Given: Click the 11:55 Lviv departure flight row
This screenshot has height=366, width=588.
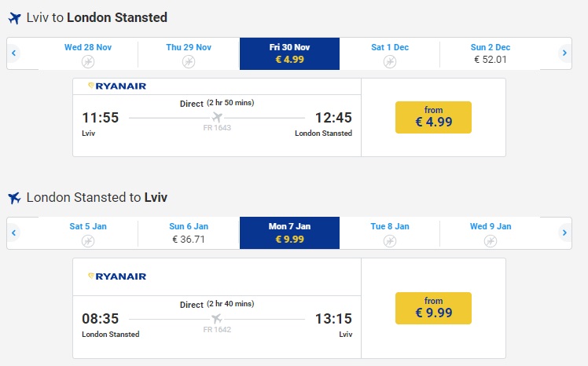Looking at the screenshot, I should pos(216,118).
